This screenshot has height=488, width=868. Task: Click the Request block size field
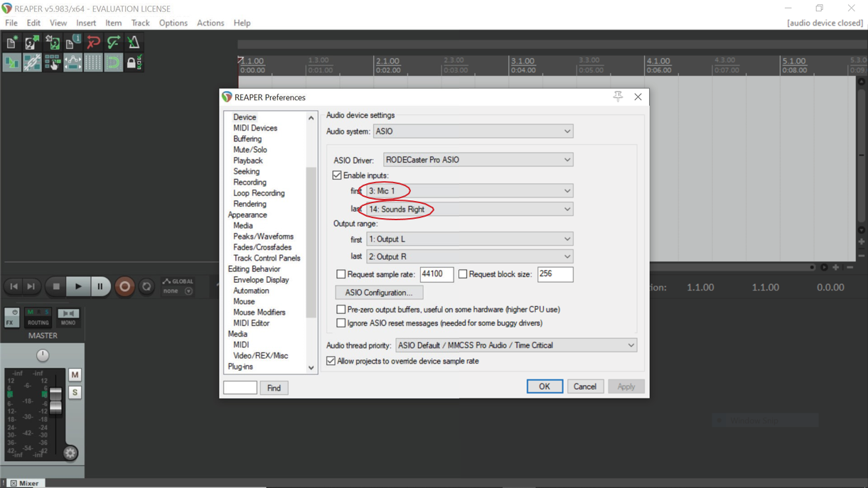click(554, 274)
